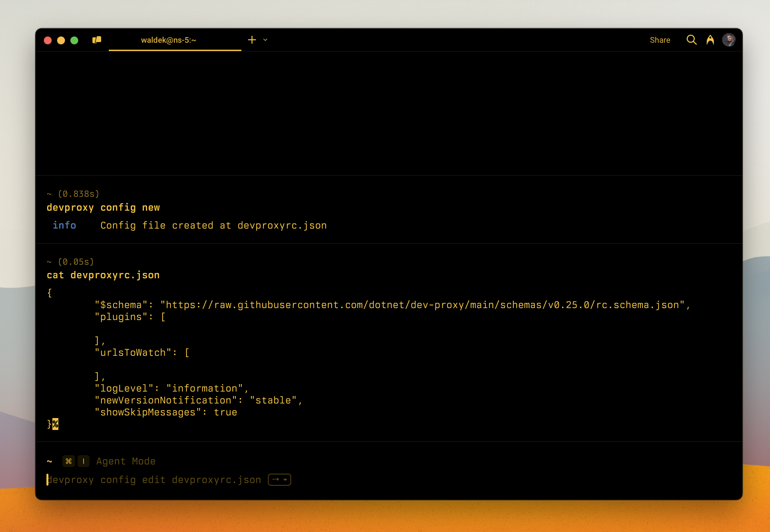Image resolution: width=770 pixels, height=532 pixels.
Task: Toggle the block prompt marker showing }%
Action: [52, 424]
